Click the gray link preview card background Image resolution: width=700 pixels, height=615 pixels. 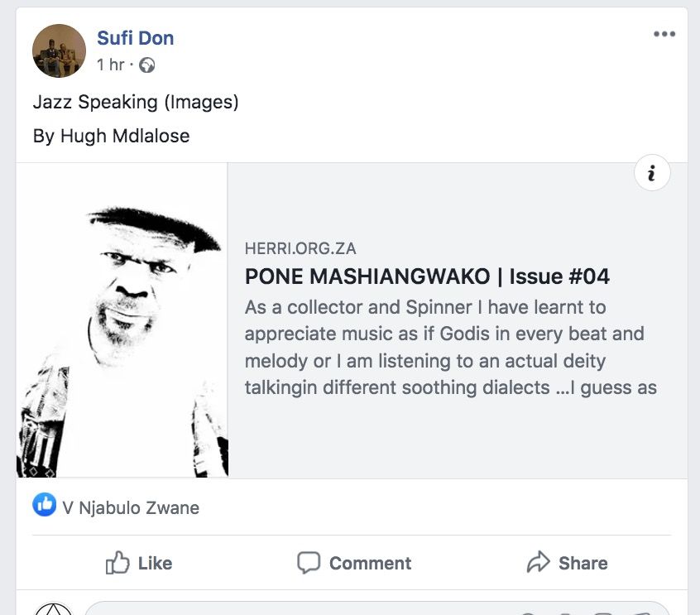click(x=457, y=439)
